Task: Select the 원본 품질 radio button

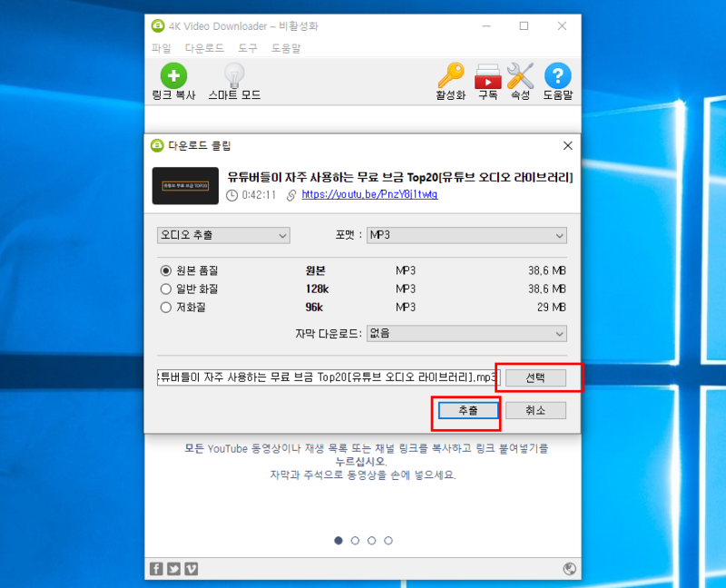Action: click(x=166, y=270)
